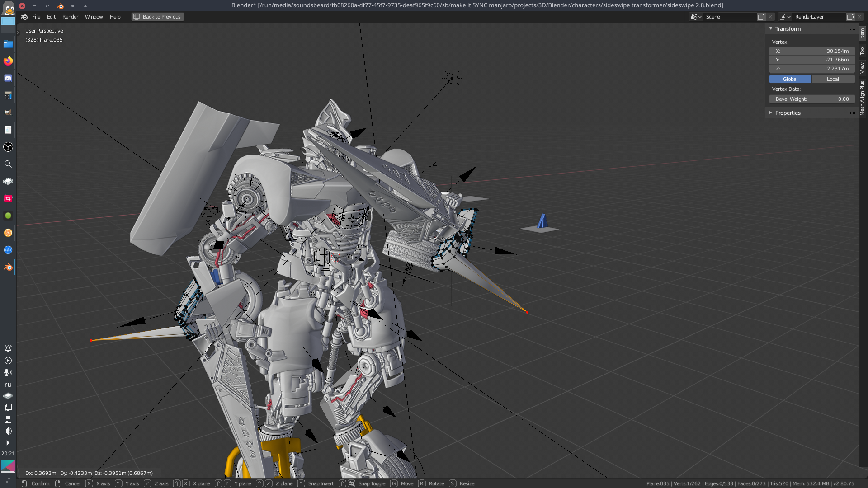The image size is (868, 488).
Task: Click the OBS Studio dock icon
Action: (x=8, y=147)
